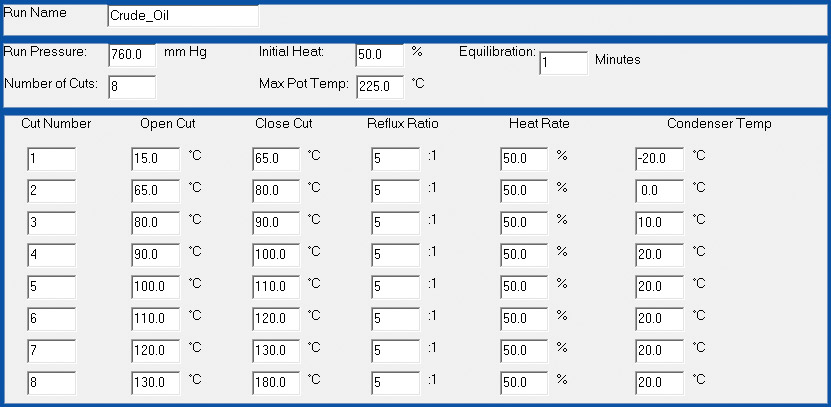Click the Equilibration minutes input
831x407 pixels.
pos(563,63)
